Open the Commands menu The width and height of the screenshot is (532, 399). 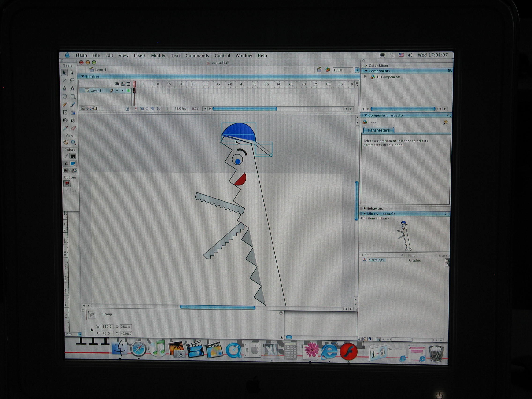(197, 55)
